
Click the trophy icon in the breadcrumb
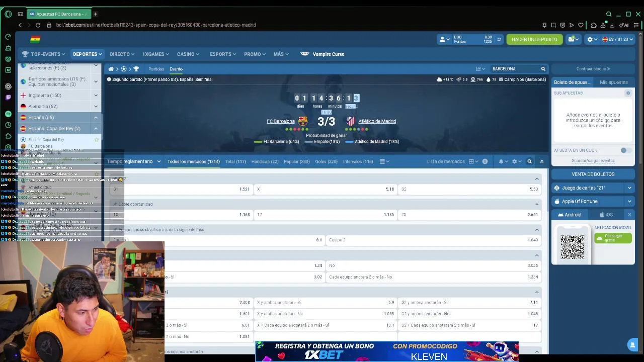[x=136, y=69]
